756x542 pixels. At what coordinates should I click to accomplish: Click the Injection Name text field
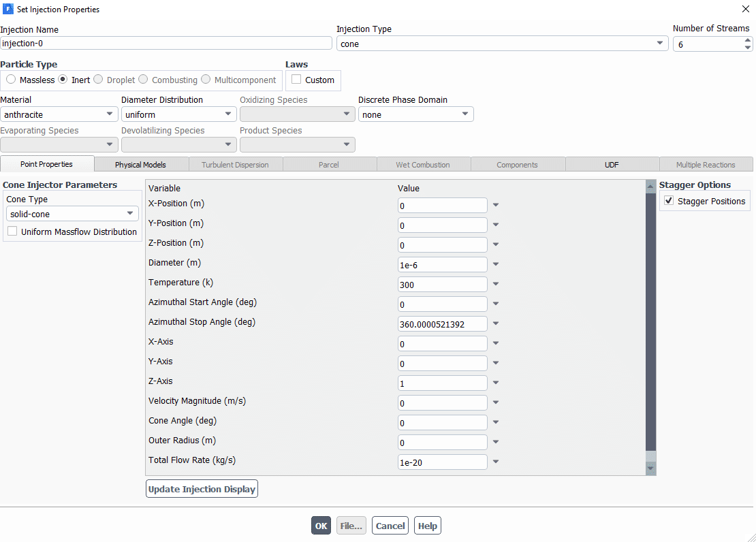[x=166, y=44]
